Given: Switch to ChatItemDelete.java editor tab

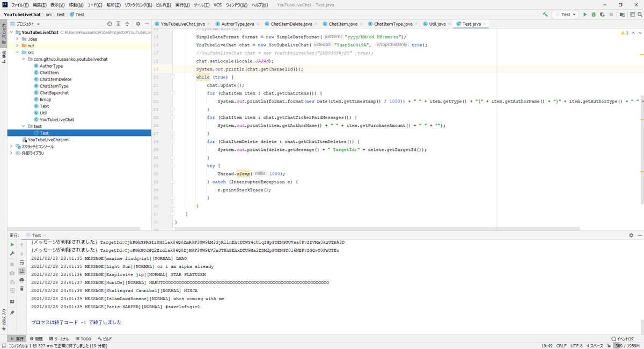Looking at the screenshot, I should point(291,24).
